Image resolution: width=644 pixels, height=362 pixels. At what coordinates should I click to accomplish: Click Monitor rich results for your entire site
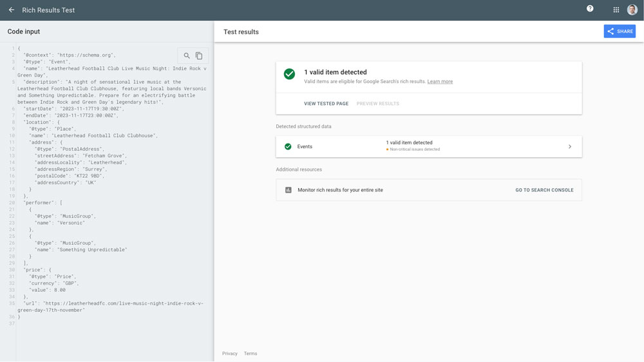pyautogui.click(x=340, y=190)
